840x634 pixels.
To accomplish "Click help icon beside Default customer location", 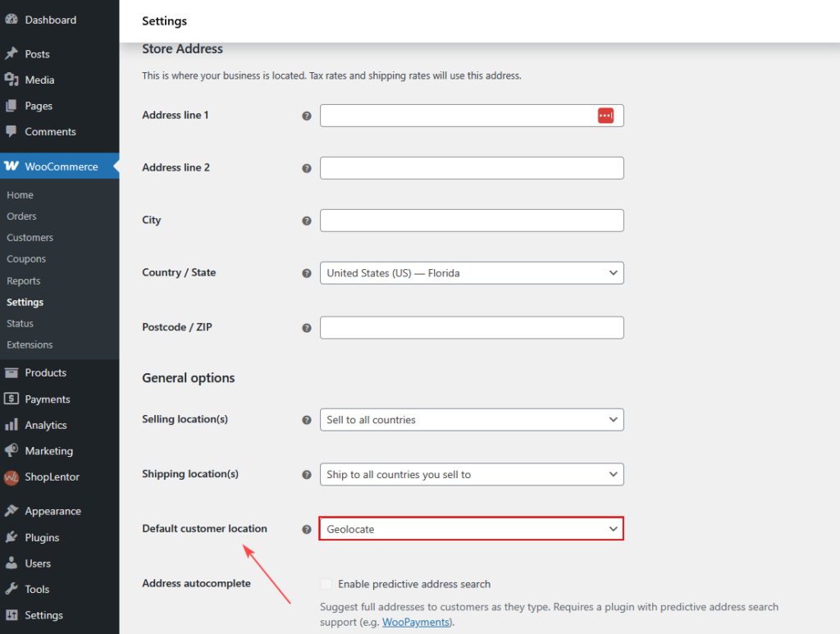I will pyautogui.click(x=307, y=530).
